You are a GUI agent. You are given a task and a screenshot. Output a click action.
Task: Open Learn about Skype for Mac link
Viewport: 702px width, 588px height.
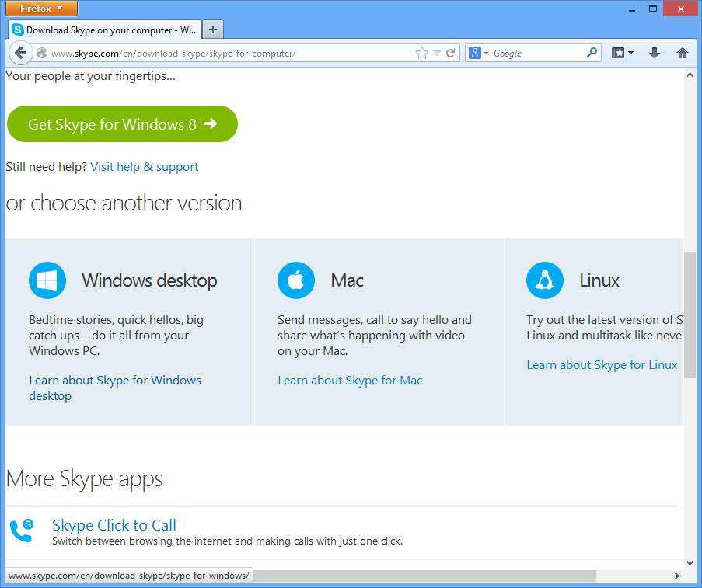click(x=350, y=381)
